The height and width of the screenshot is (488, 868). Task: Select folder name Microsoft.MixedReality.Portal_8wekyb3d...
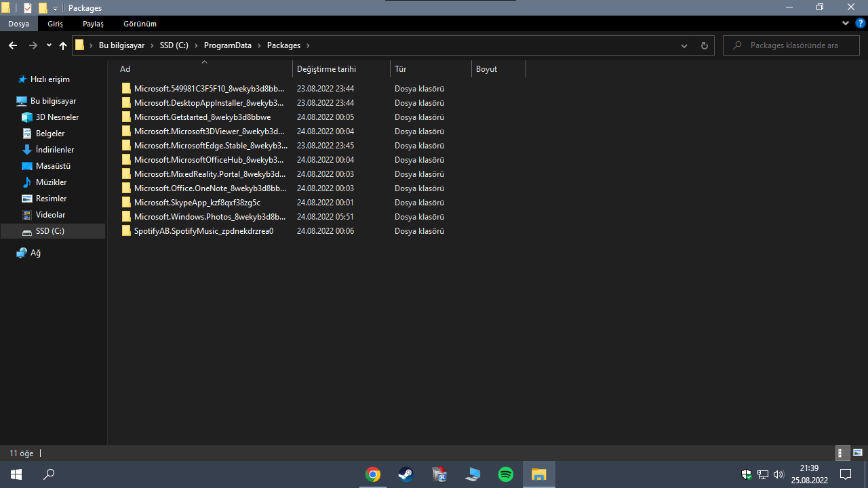click(210, 174)
